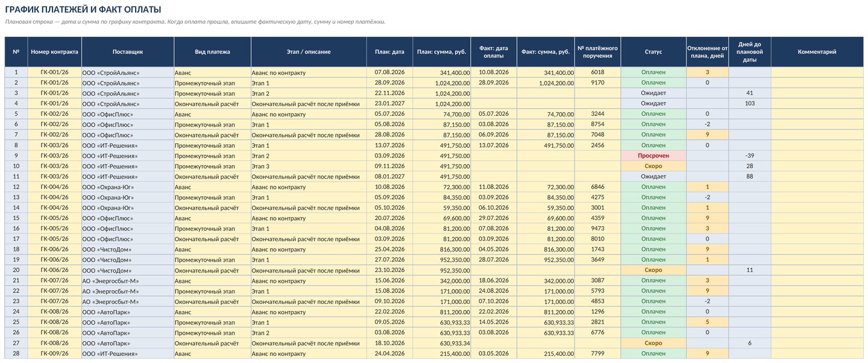
Task: Click supplier «ЧистоДом» in row 18
Action: 128,249
